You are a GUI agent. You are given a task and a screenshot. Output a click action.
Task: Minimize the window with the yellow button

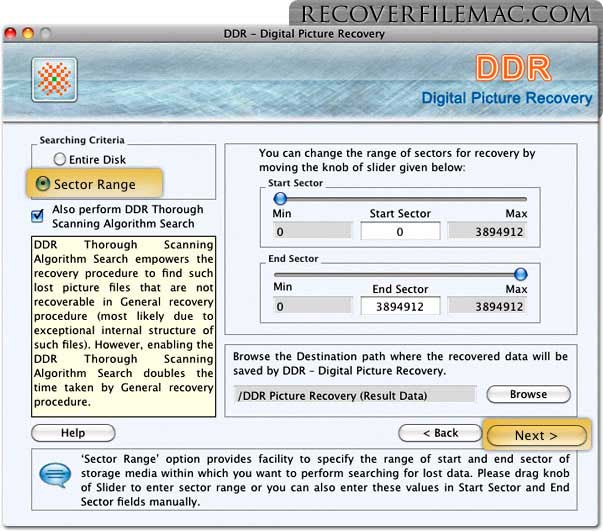pyautogui.click(x=28, y=33)
